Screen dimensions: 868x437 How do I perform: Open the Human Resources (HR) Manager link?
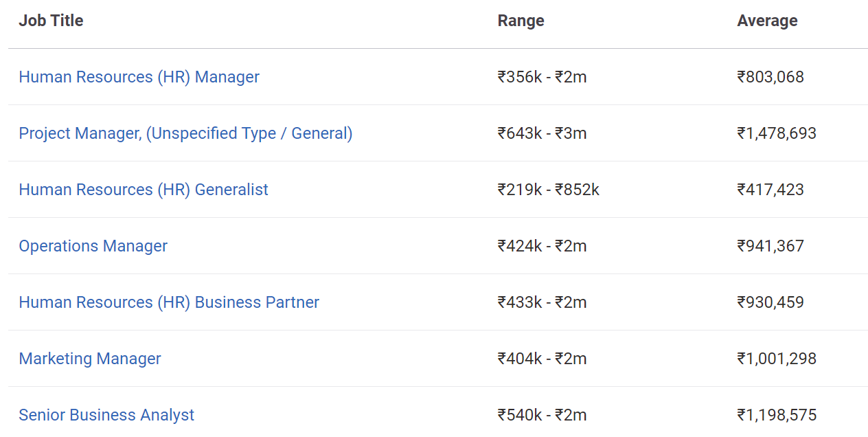[139, 77]
